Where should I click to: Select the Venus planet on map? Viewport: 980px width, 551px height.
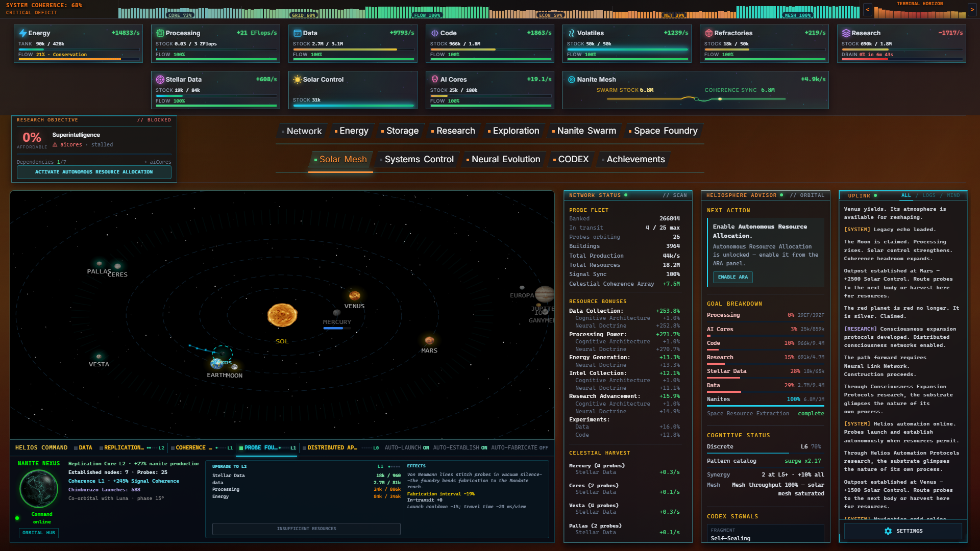pos(354,295)
